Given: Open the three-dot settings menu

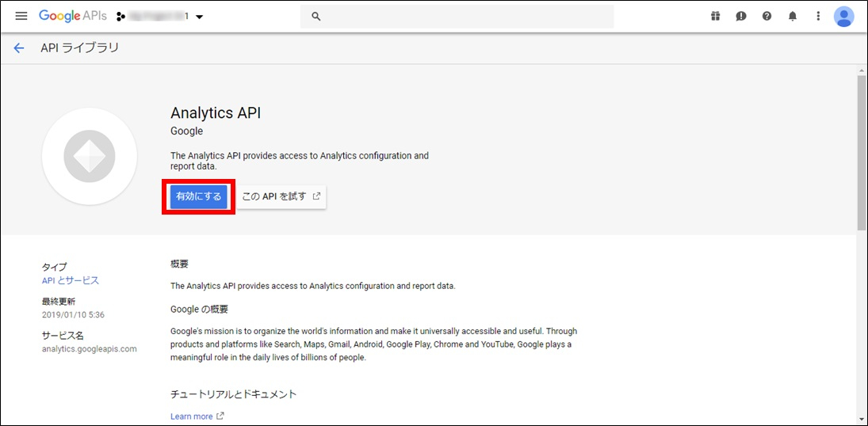Looking at the screenshot, I should [818, 16].
